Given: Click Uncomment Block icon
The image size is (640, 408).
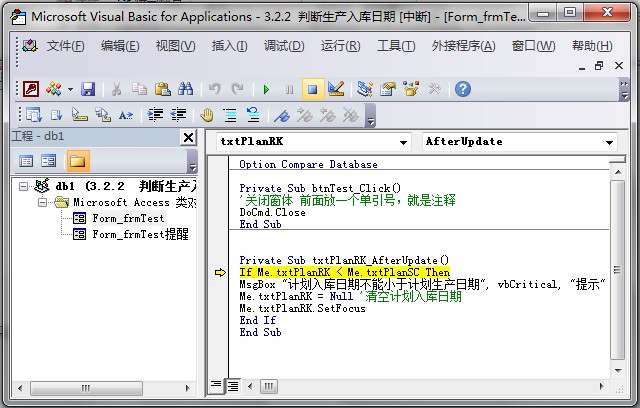Looking at the screenshot, I should [x=253, y=115].
